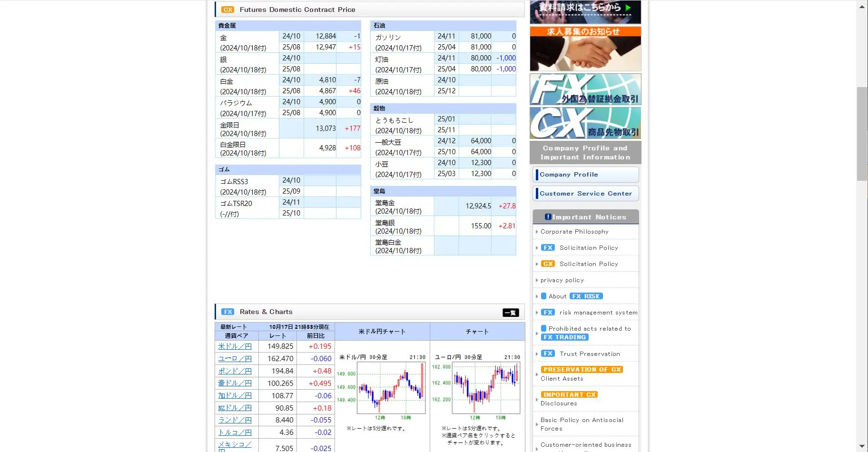868x452 pixels.
Task: Click the ポンド/円 currency pair link
Action: tap(235, 371)
